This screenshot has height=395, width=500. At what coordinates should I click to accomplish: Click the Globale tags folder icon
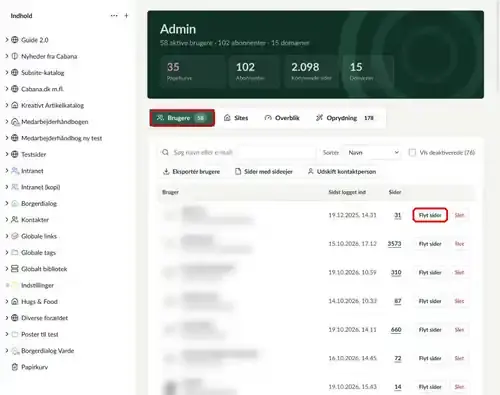coord(15,252)
